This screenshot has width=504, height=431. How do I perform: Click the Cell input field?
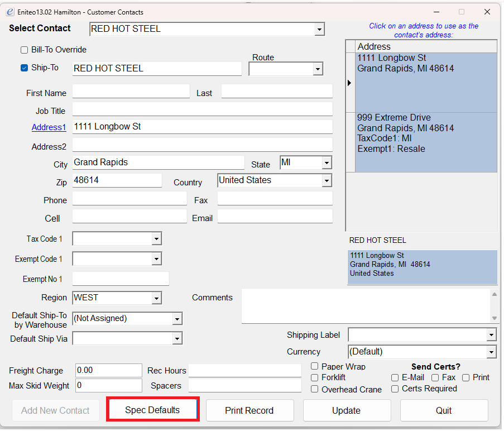pos(129,216)
